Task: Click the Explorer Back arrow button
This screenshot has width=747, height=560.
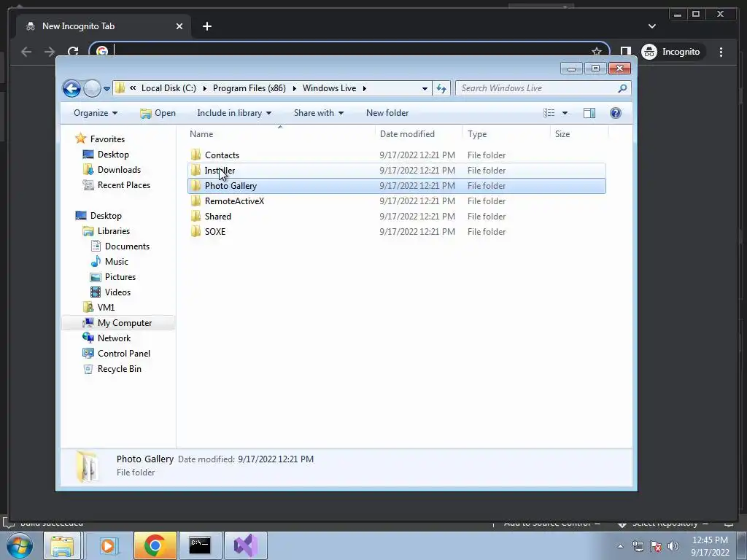Action: [72, 88]
